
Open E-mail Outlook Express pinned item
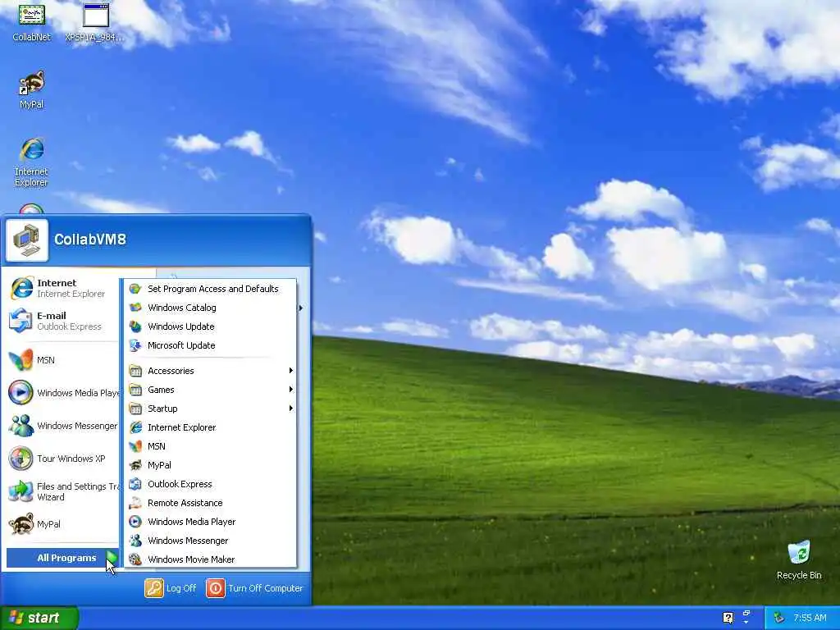coord(63,321)
